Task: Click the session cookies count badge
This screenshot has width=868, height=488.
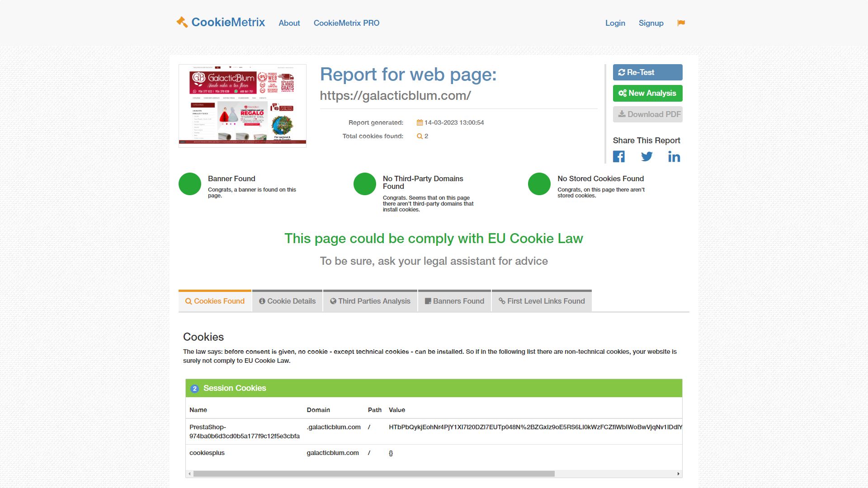Action: 194,389
